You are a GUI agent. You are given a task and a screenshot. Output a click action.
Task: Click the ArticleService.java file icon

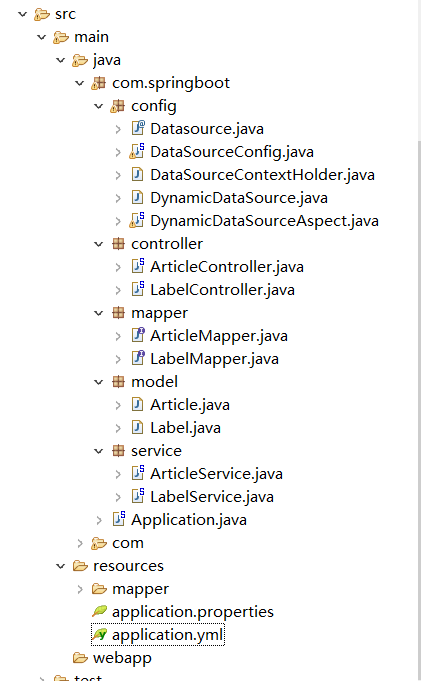tap(138, 473)
